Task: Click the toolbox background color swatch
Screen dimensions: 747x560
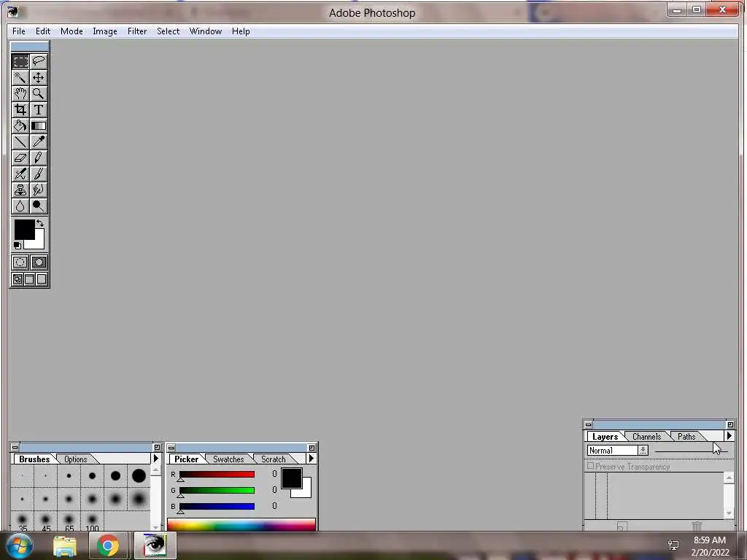Action: (39, 243)
